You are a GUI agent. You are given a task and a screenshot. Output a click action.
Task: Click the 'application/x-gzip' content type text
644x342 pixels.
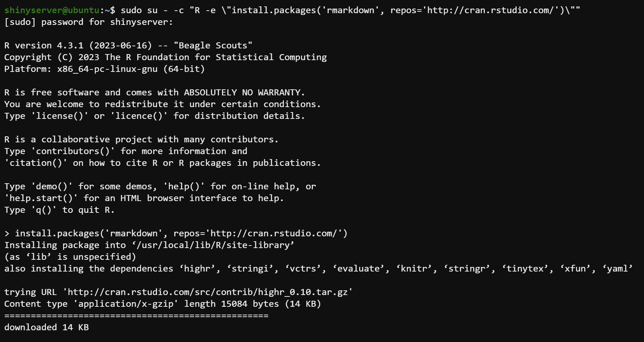point(126,304)
